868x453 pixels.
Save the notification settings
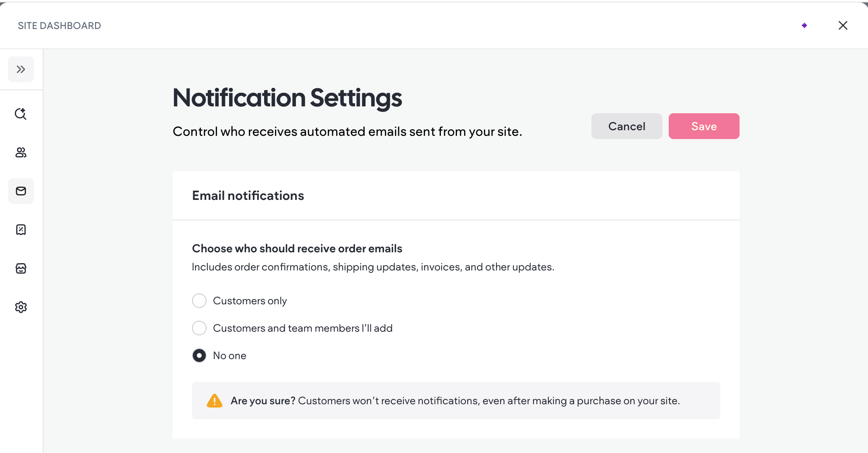(704, 126)
